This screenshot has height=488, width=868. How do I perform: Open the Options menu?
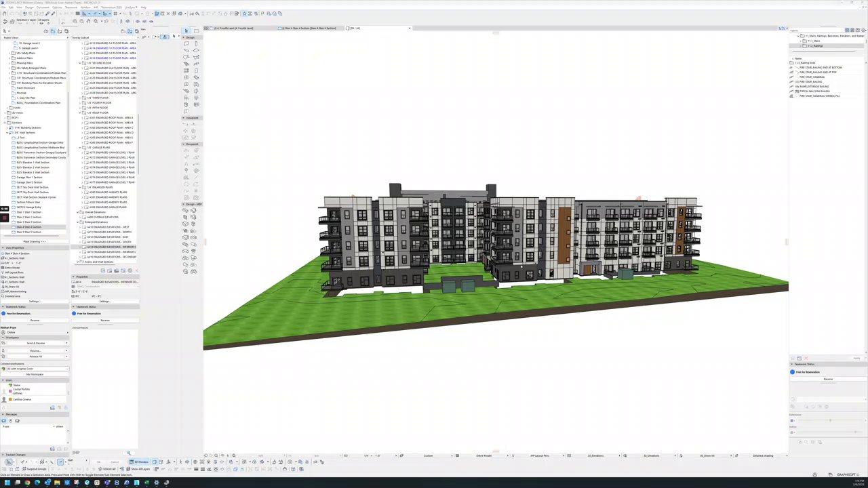[x=57, y=7]
